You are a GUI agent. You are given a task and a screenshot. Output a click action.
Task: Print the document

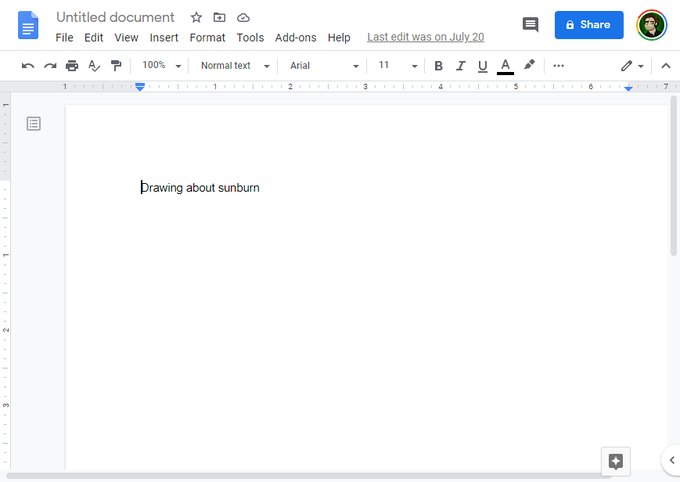(72, 66)
